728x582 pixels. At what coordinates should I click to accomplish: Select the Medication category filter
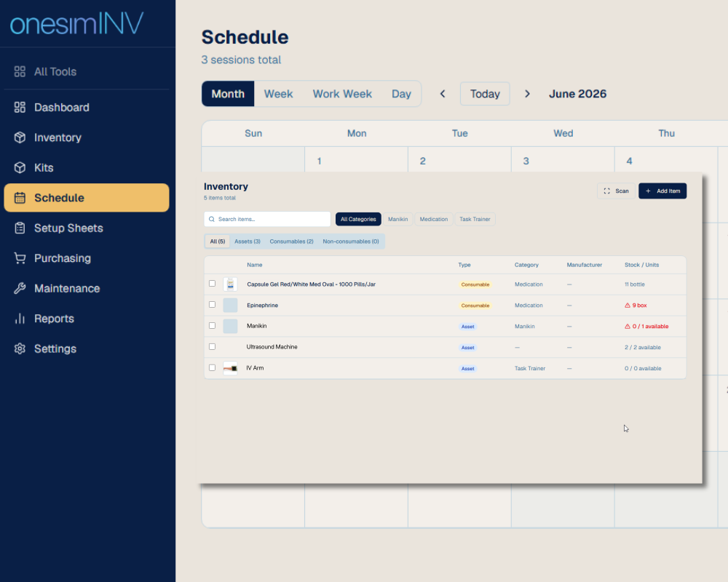click(x=434, y=219)
